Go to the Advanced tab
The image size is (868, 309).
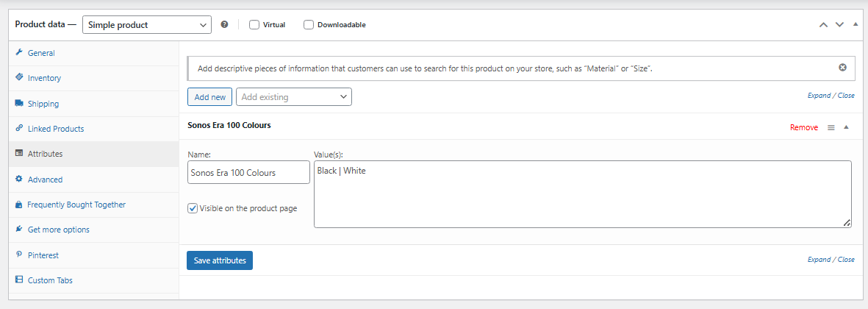point(93,180)
